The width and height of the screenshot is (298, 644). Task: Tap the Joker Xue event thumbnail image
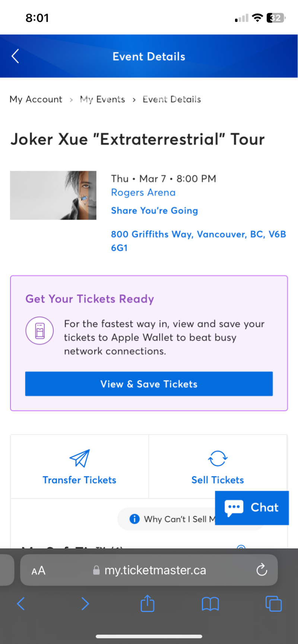click(x=53, y=195)
